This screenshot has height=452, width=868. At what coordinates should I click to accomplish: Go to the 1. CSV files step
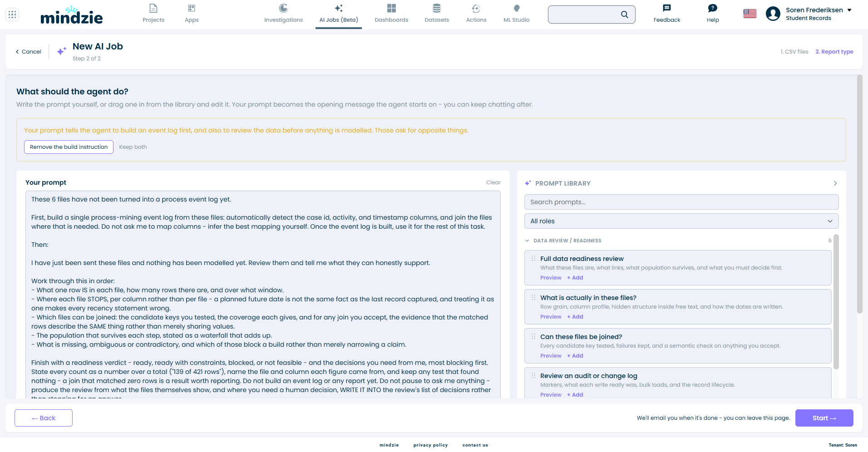point(794,52)
